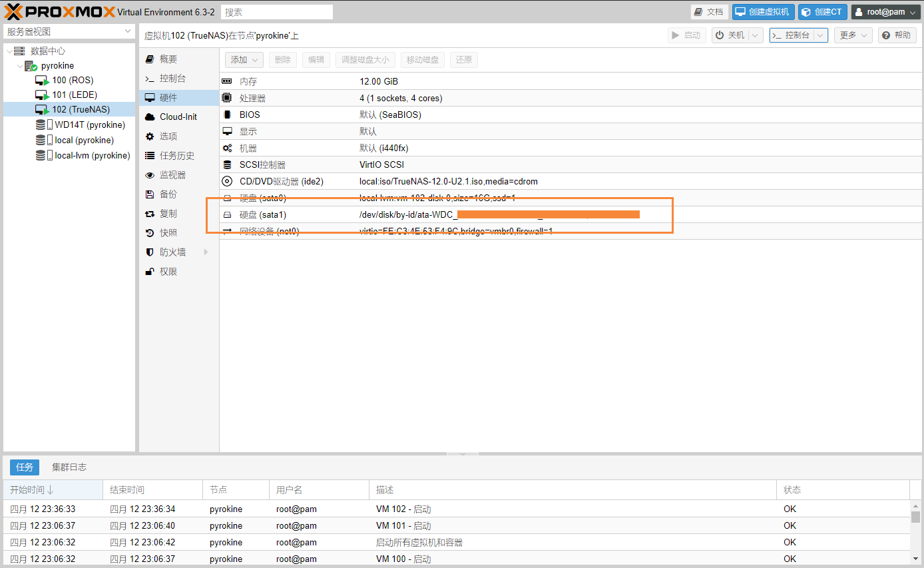Viewport: 924px width, 568px height.
Task: Click the BIOS row icon
Action: pos(227,115)
